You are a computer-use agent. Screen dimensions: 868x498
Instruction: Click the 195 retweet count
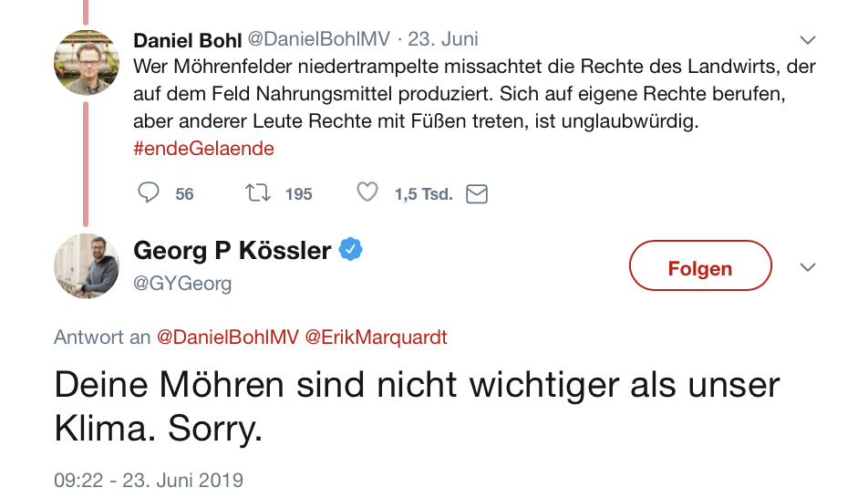[298, 194]
